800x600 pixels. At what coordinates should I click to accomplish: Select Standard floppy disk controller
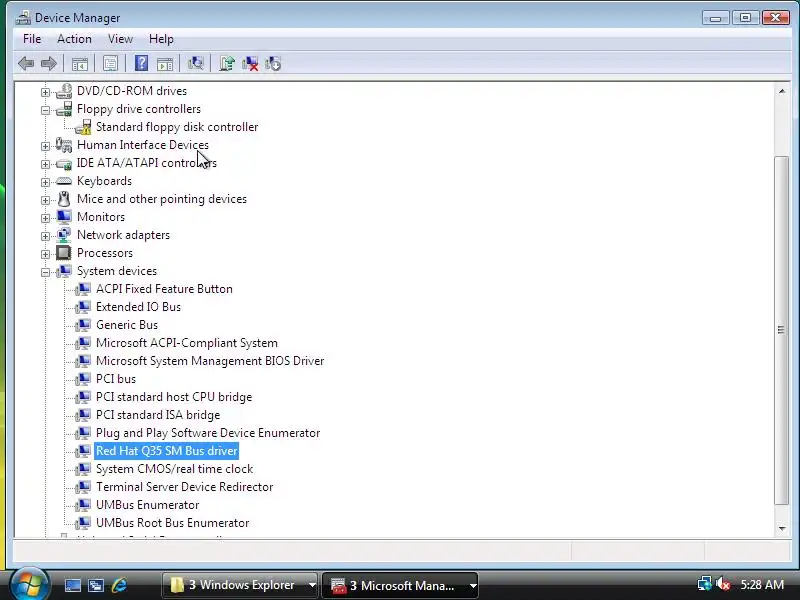coord(177,127)
